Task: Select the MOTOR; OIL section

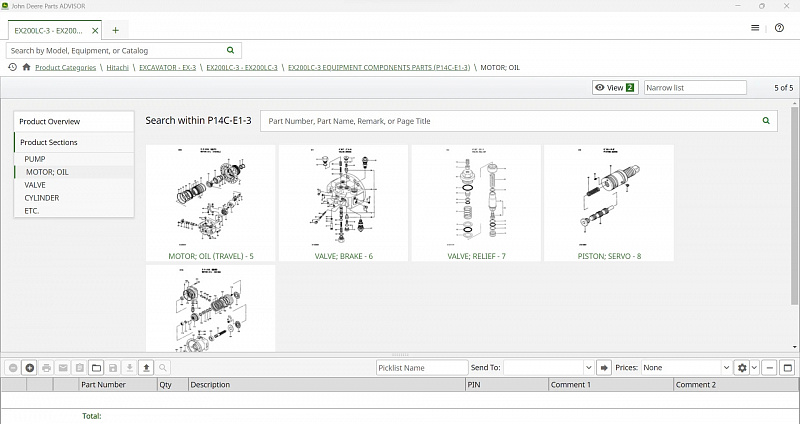Action: pyautogui.click(x=74, y=172)
